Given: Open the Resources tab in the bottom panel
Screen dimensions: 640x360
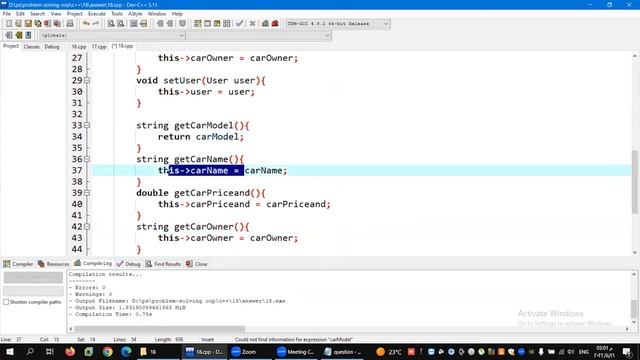Looking at the screenshot, I should [x=53, y=264].
